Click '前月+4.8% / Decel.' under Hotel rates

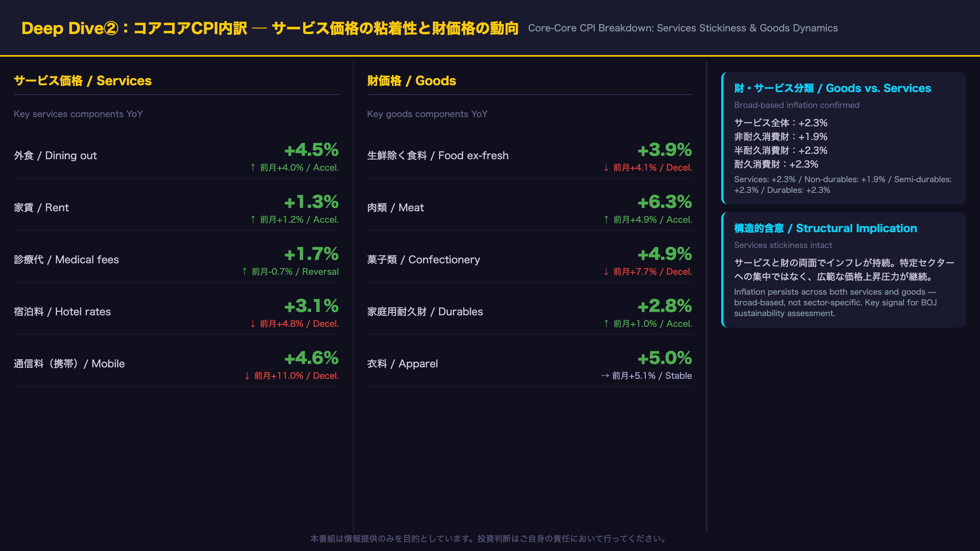(x=294, y=324)
